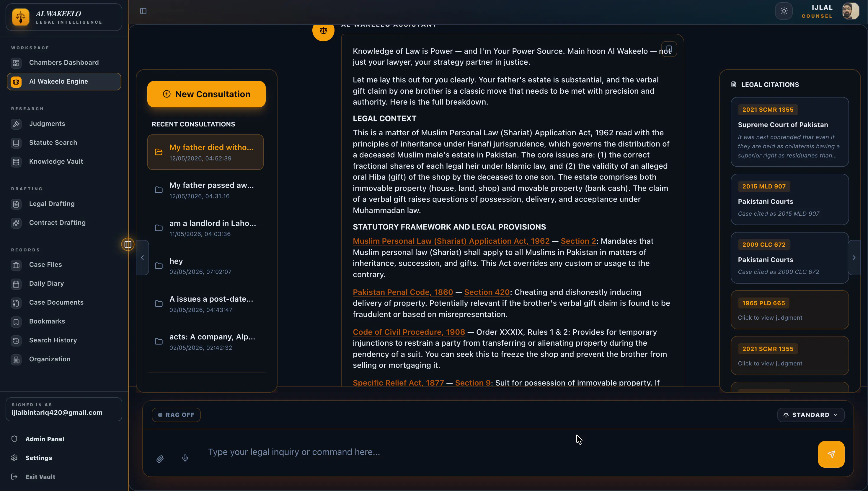Image resolution: width=868 pixels, height=491 pixels.
Task: Open the 2009 CLC 672 citation card
Action: (789, 258)
